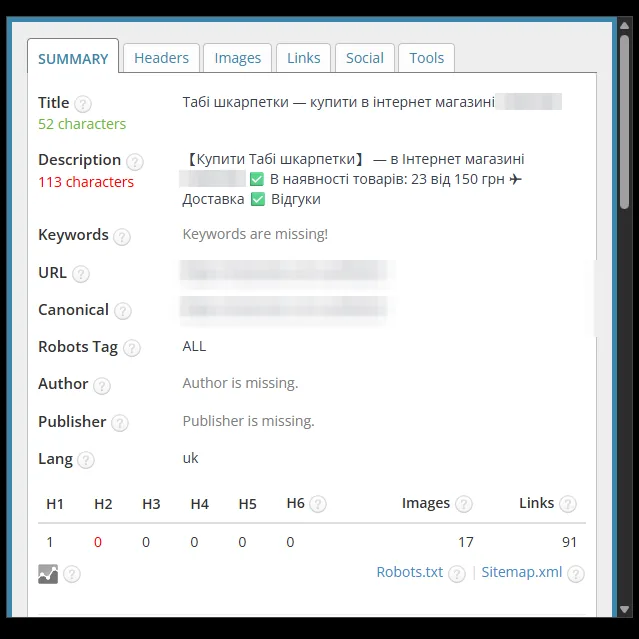
Task: Click the H1 column header
Action: [55, 504]
